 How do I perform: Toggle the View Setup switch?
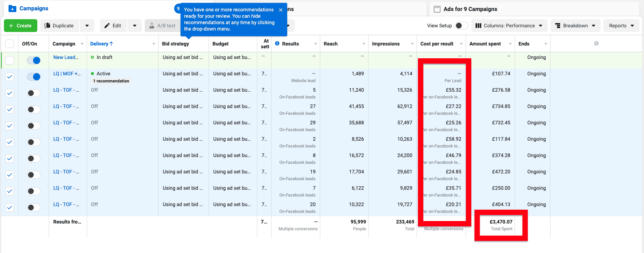(x=461, y=26)
